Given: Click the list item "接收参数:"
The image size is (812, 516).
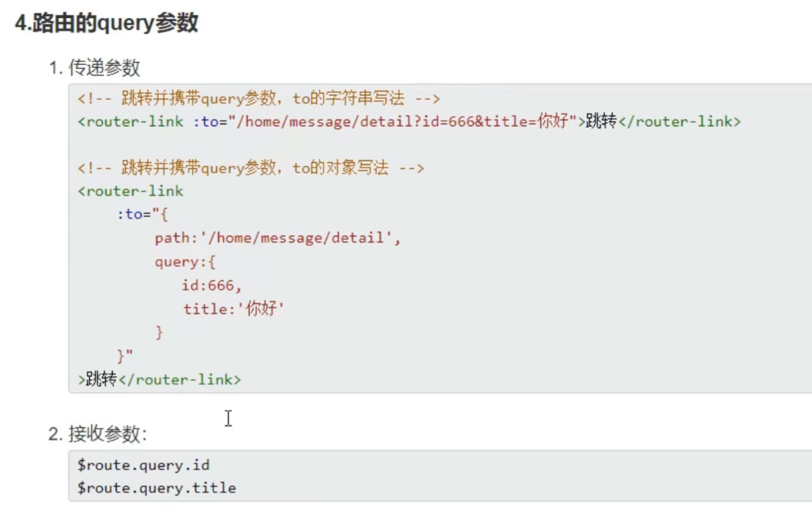Looking at the screenshot, I should (107, 434).
